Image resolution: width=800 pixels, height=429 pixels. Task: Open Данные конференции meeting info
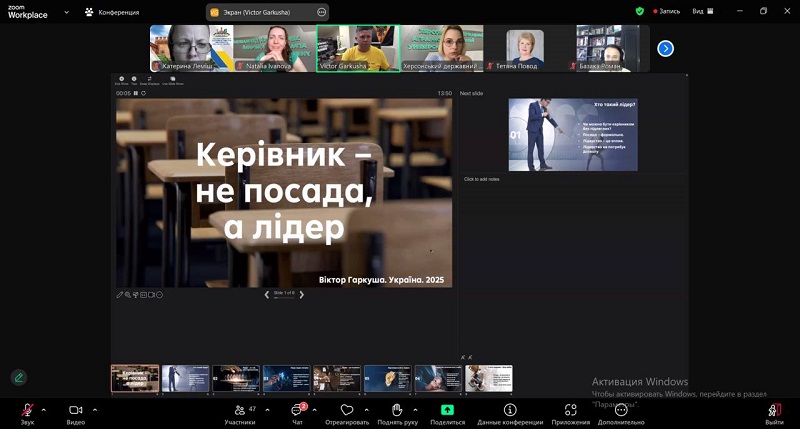click(x=510, y=410)
